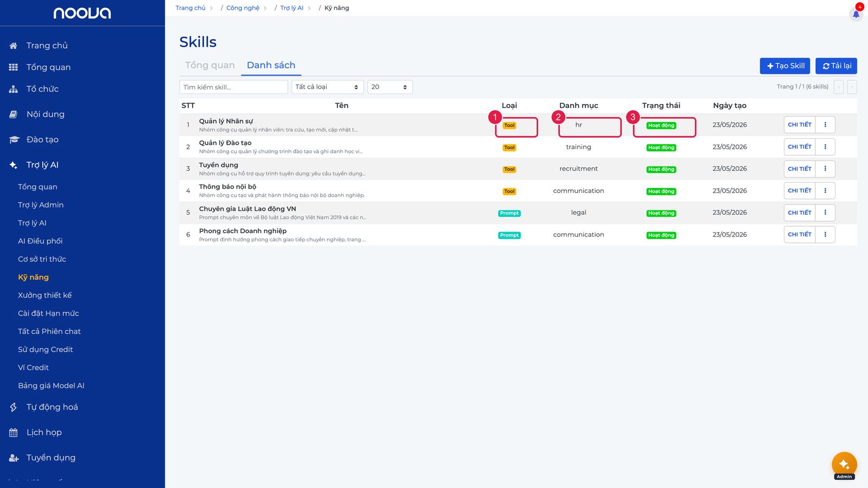868x488 pixels.
Task: Click the AI assistant floating sparkle button
Action: tap(844, 465)
